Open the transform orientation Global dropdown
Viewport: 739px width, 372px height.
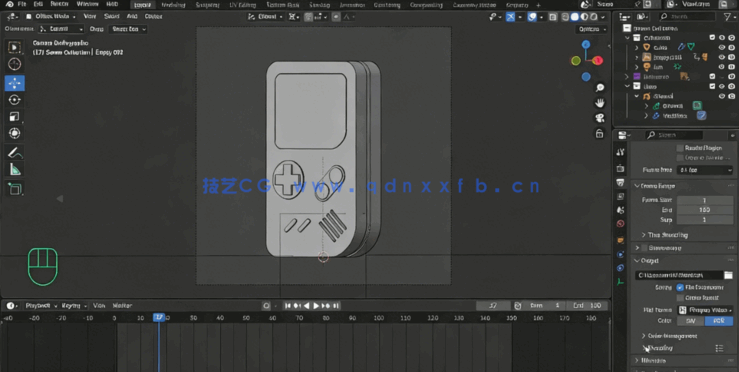266,17
